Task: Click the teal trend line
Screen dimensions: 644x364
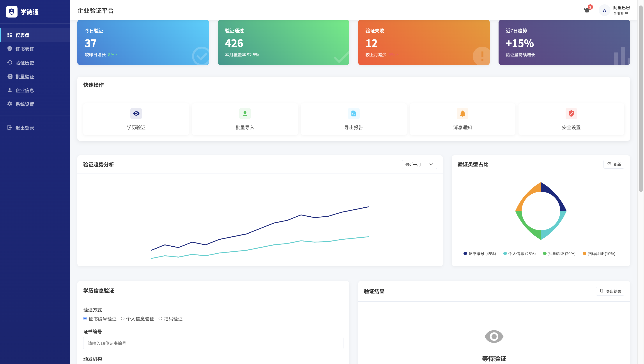Action: [260, 247]
